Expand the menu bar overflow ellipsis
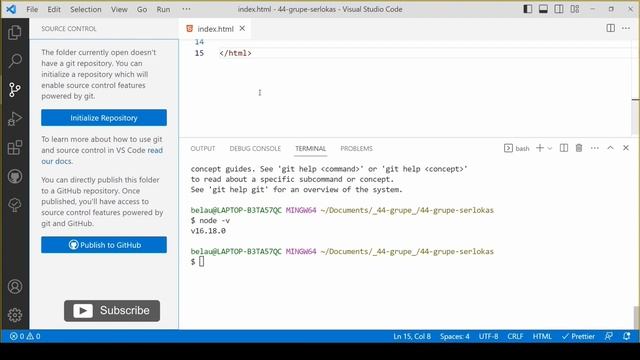 tap(186, 9)
